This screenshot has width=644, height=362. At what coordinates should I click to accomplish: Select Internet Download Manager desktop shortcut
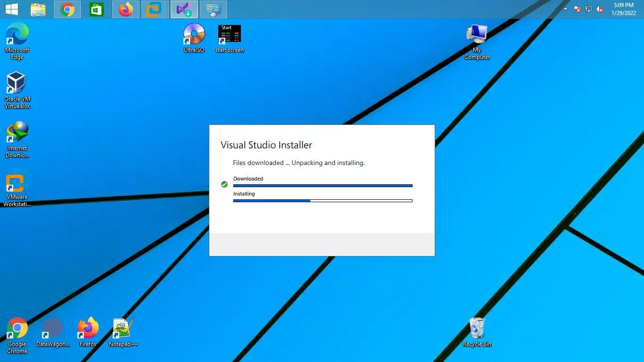[17, 140]
